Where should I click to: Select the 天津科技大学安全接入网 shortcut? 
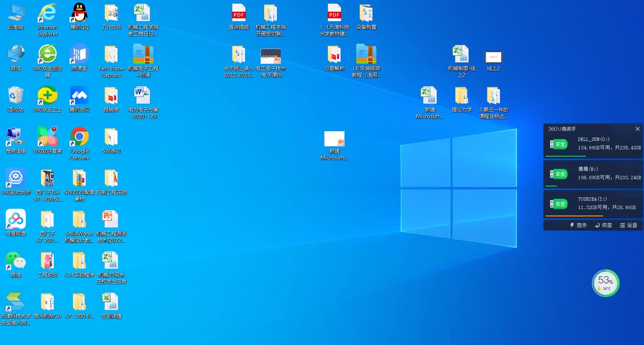tap(16, 309)
